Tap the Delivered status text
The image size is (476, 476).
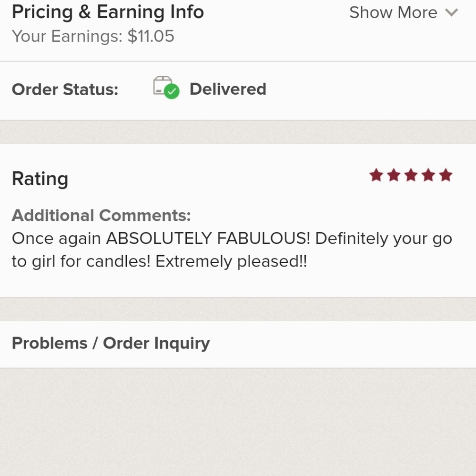click(x=228, y=89)
